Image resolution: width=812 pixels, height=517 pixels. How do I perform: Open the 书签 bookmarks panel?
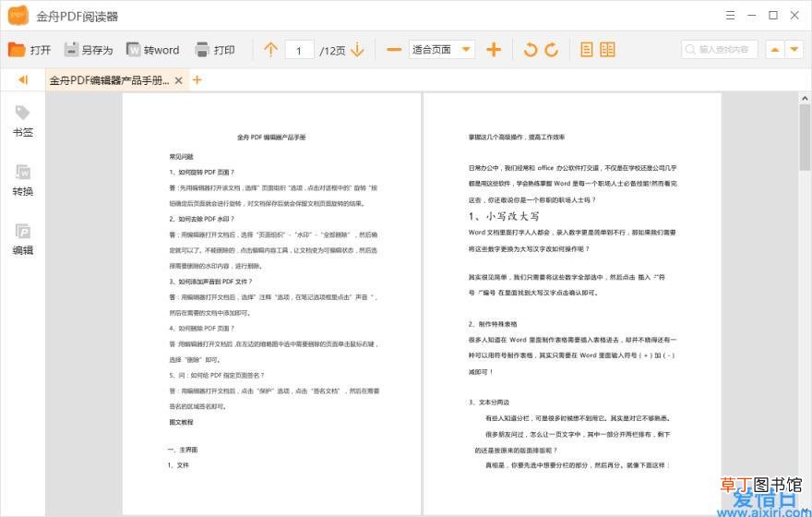coord(22,121)
